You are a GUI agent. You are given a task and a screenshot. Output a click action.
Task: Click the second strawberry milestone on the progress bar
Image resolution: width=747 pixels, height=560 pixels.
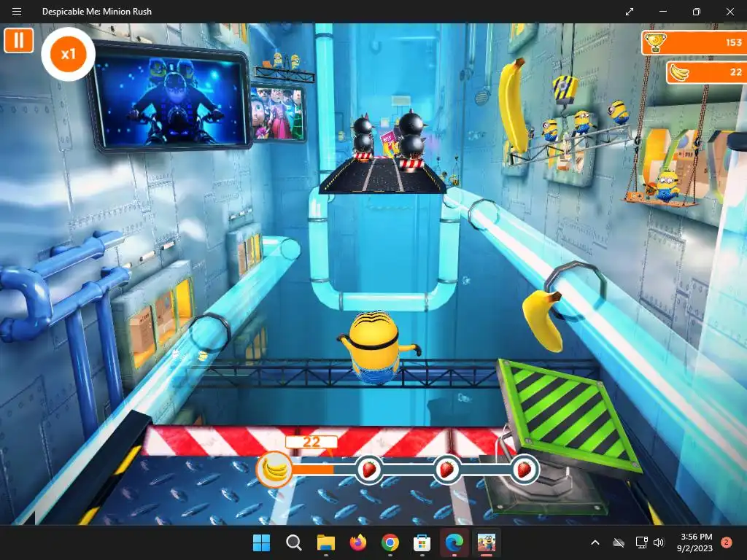447,470
